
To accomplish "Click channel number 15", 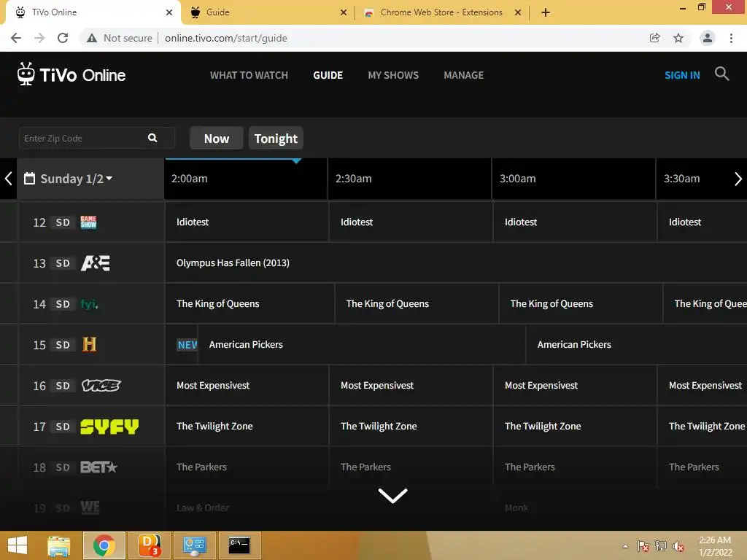I will tap(39, 345).
